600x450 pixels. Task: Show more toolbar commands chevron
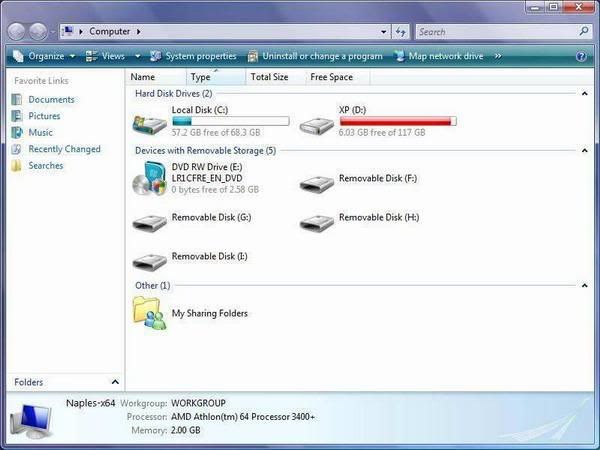coord(498,56)
